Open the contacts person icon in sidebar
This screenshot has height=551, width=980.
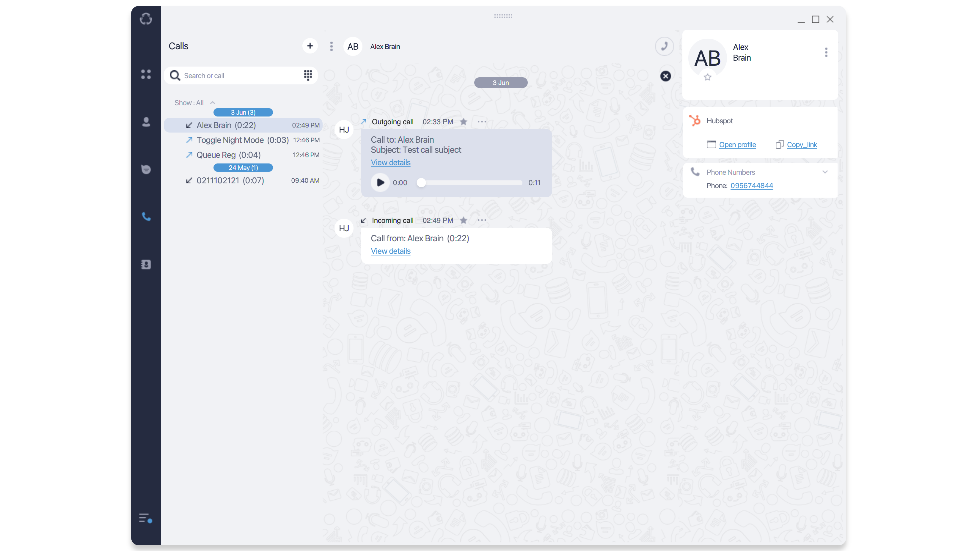pos(146,122)
